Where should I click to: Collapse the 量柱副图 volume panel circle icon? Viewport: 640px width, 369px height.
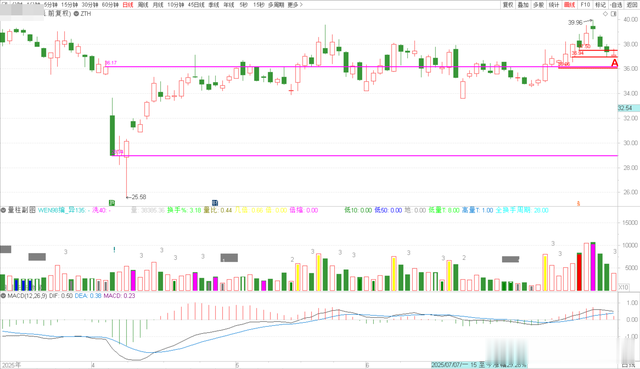[3, 210]
